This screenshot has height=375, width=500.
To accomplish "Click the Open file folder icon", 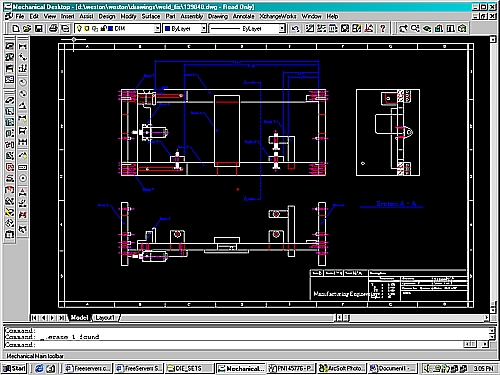I will click(x=27, y=29).
